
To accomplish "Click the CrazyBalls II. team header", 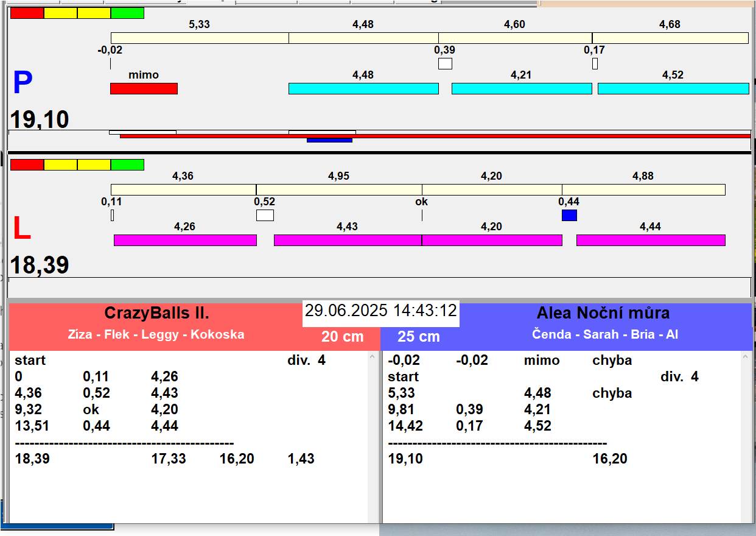I will point(157,313).
